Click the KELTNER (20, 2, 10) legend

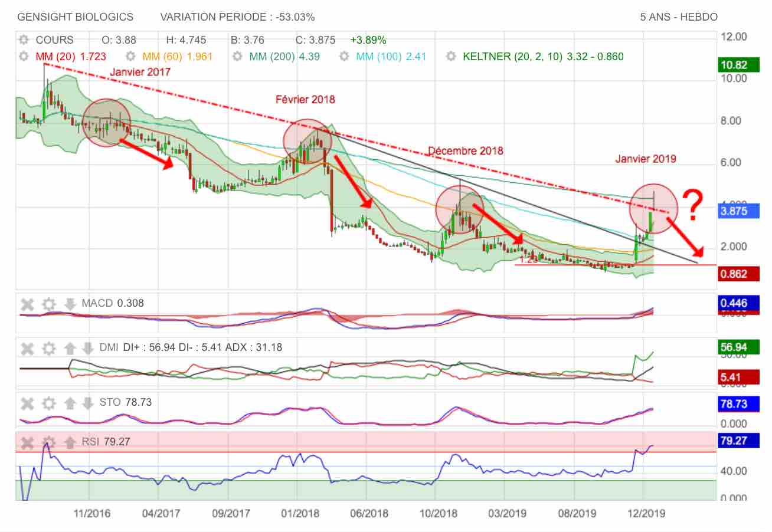click(x=544, y=57)
